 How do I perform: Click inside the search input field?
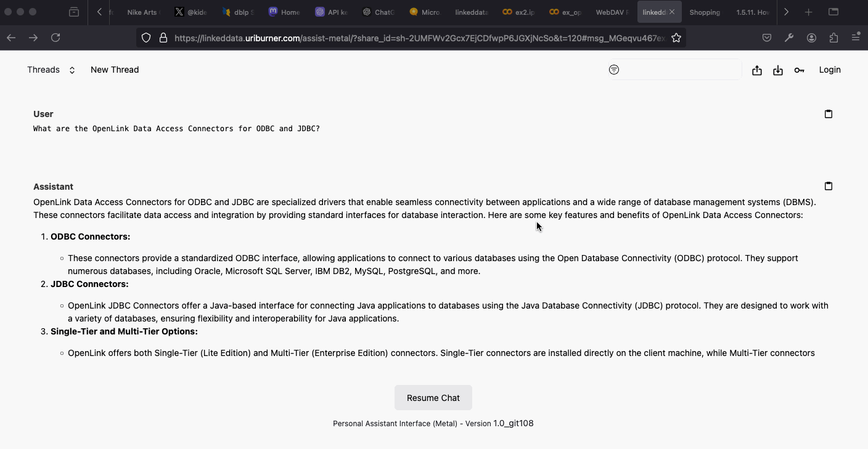(x=678, y=70)
